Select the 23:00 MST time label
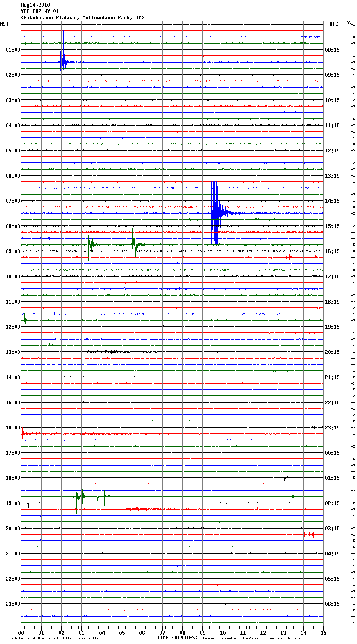This screenshot has width=357, height=644. coord(13,604)
